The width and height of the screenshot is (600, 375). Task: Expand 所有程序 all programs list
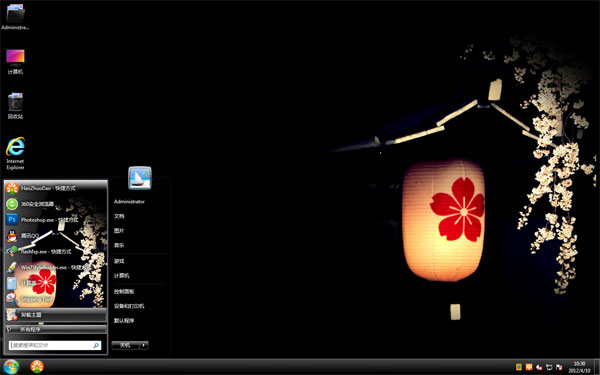(55, 329)
